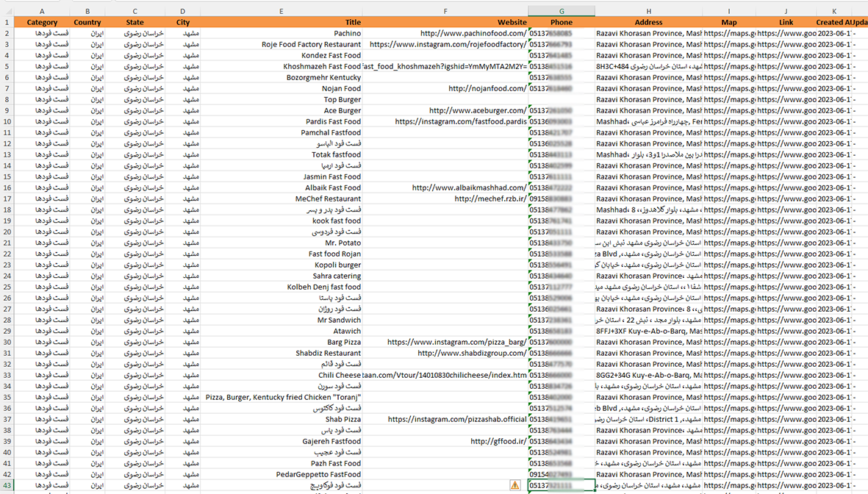Select column E header letter
This screenshot has width=868, height=494.
281,11
